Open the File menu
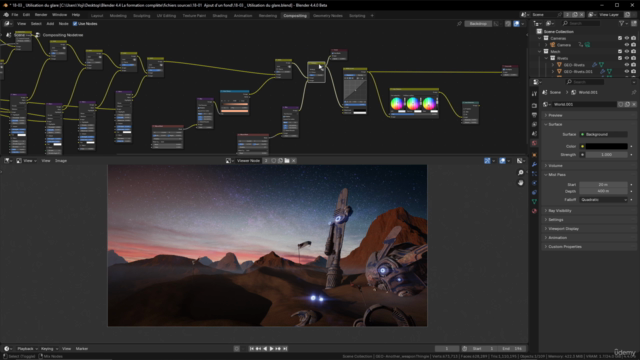This screenshot has height=360, width=640. coord(15,15)
